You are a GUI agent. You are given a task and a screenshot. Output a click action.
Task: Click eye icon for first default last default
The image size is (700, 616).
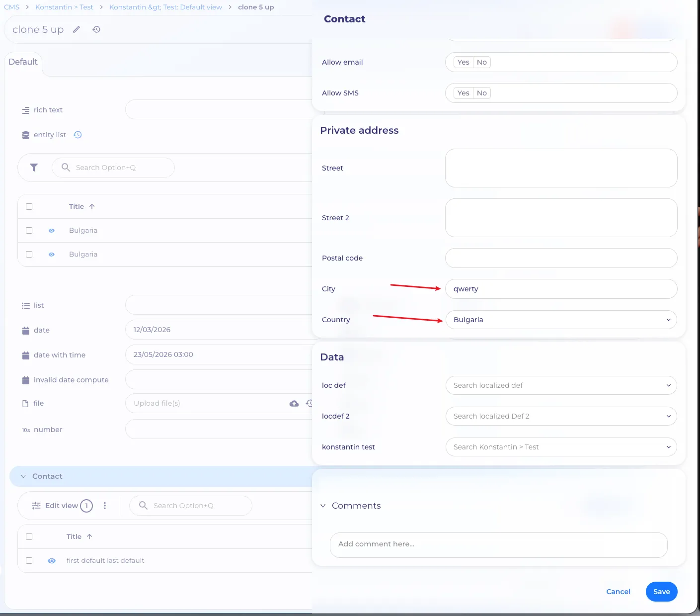(52, 561)
